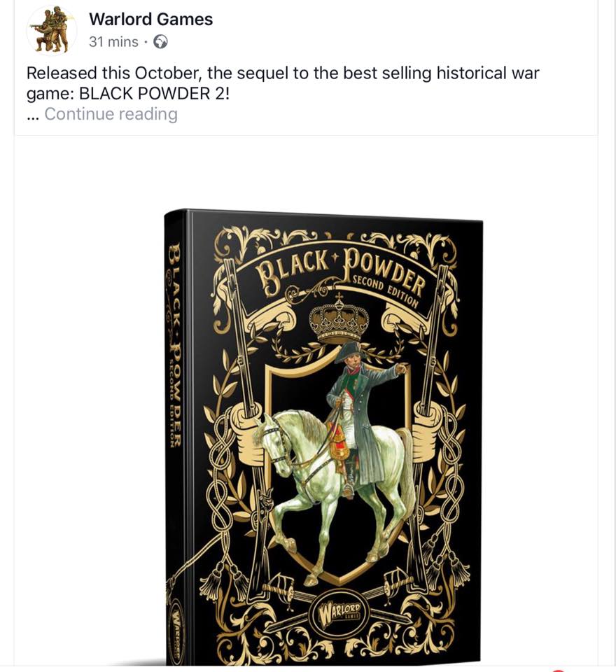Screen dimensions: 616x672
Task: Click the Warlord logo on book spine bottom
Action: pyautogui.click(x=176, y=631)
